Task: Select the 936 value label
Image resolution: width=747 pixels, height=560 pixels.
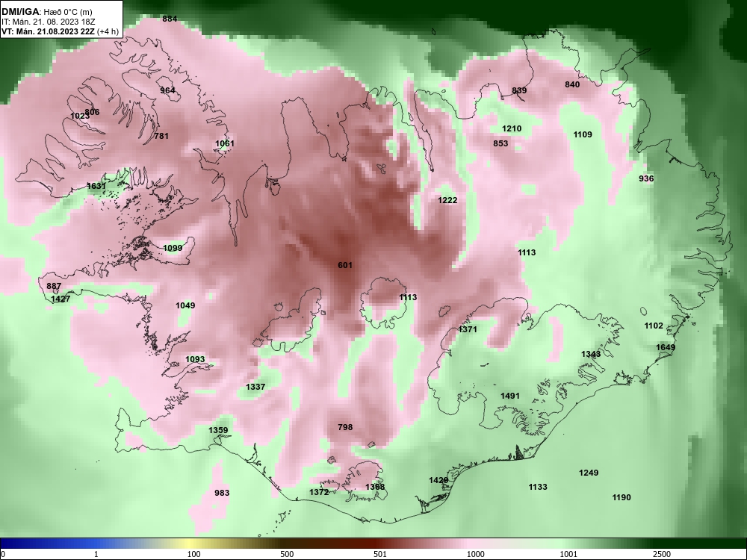Action: [x=646, y=178]
